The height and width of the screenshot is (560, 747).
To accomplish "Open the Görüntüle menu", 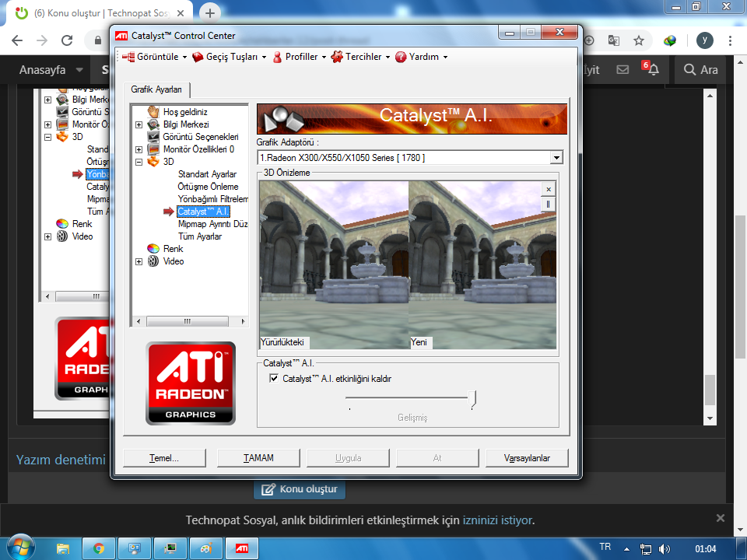I will tap(154, 57).
